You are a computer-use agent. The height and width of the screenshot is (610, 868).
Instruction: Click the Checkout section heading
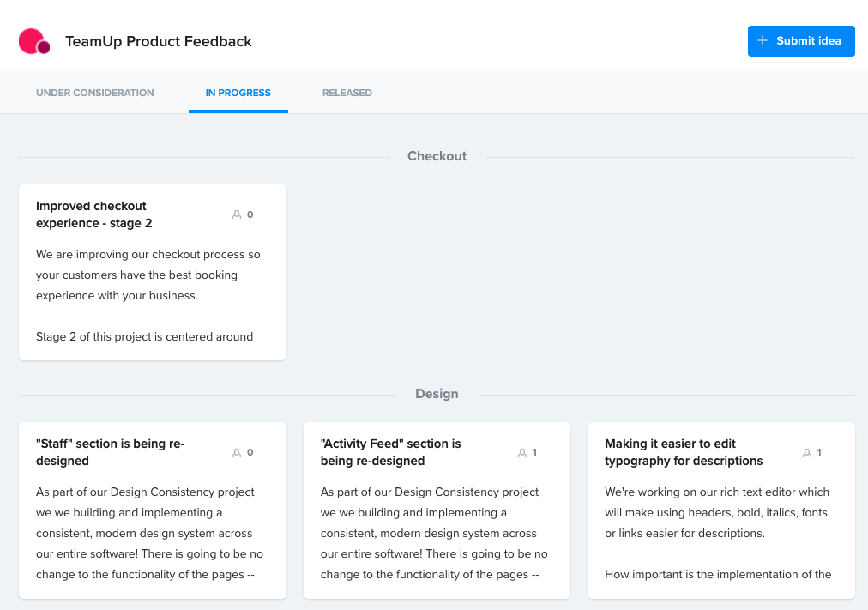coord(437,156)
